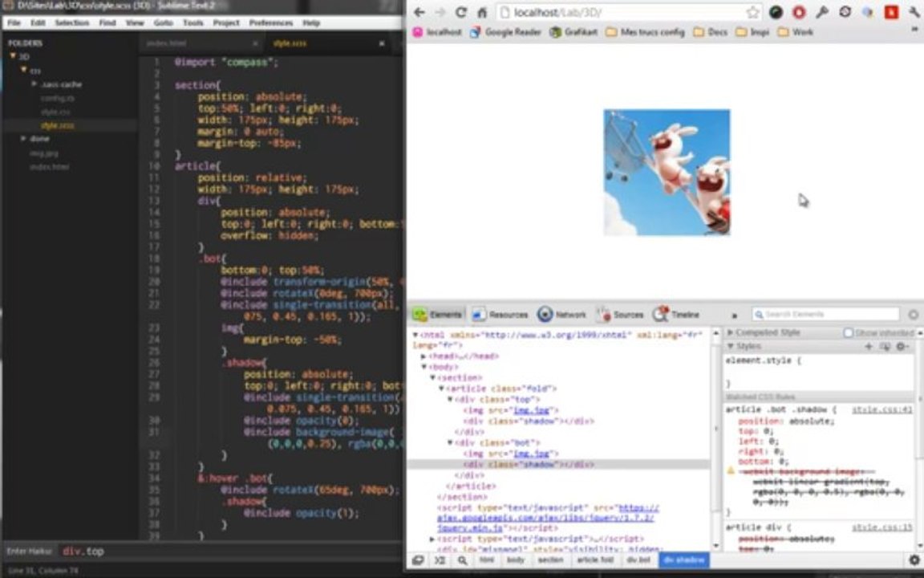This screenshot has height=578, width=924.
Task: Open the DevTools Elements panel
Action: pyautogui.click(x=437, y=315)
